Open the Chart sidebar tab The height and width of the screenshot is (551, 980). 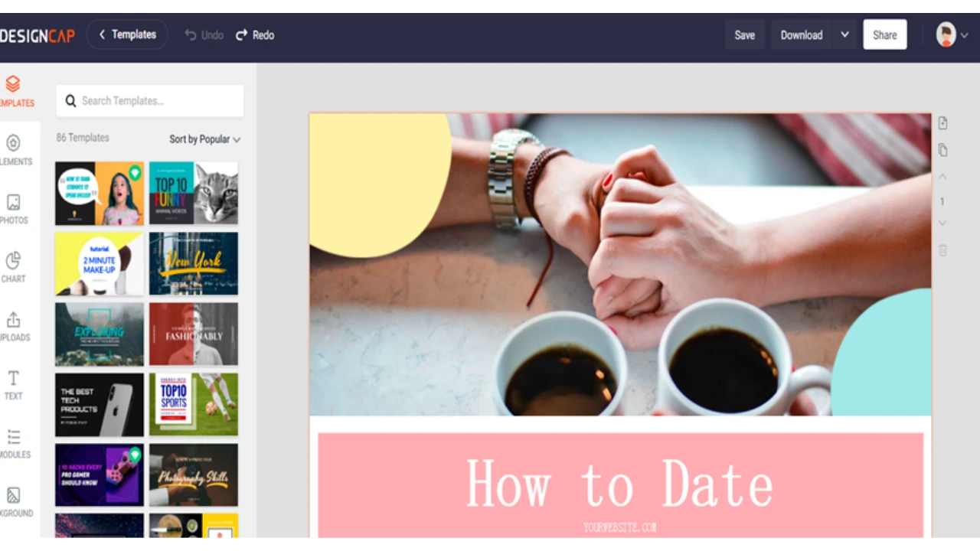[13, 268]
